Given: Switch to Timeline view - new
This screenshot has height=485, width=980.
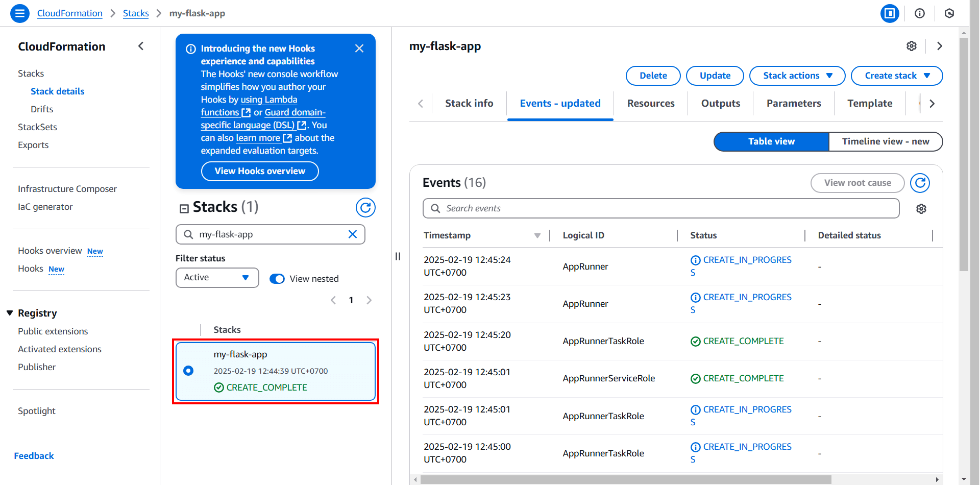Looking at the screenshot, I should pyautogui.click(x=886, y=141).
